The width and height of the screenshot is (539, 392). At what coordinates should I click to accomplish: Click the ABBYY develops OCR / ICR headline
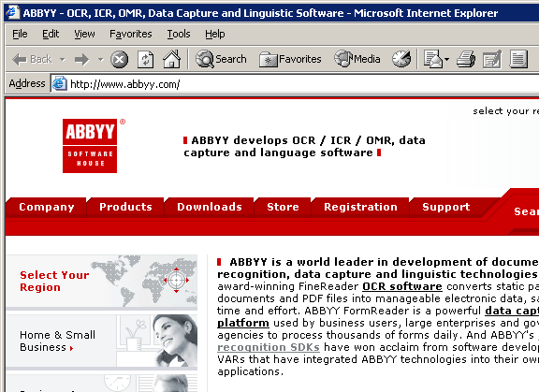tap(304, 146)
